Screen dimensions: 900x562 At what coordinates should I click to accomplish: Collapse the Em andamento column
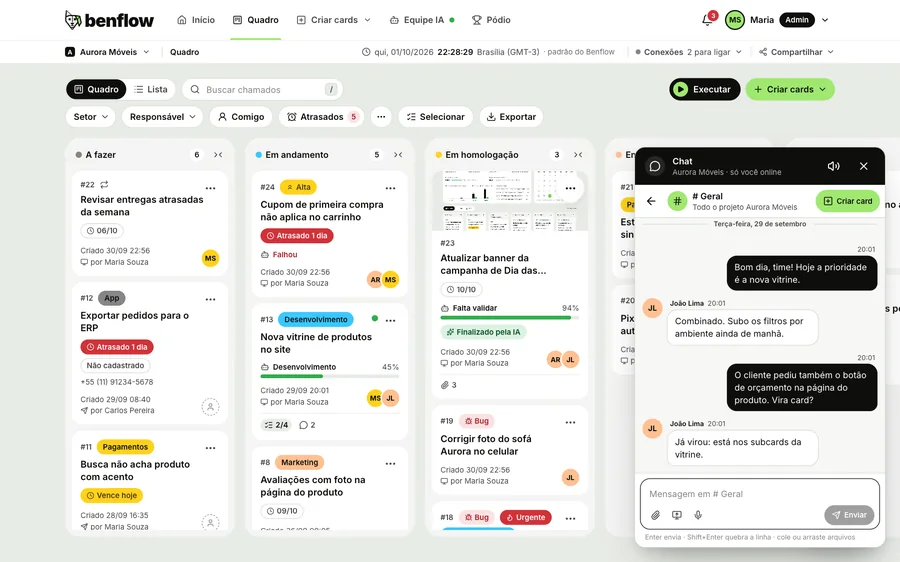(x=398, y=154)
